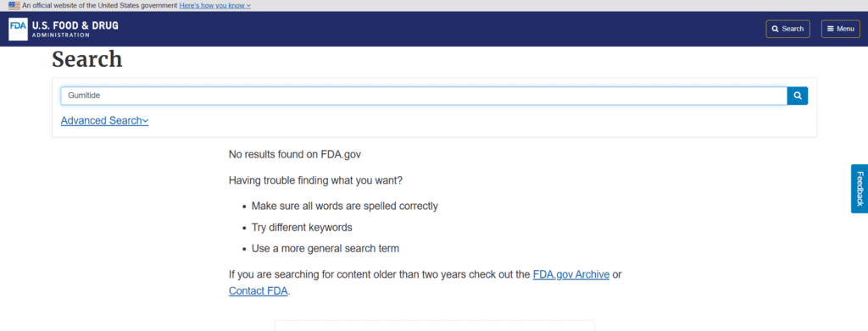Follow the Contact FDA link
The width and height of the screenshot is (868, 331).
pos(259,291)
